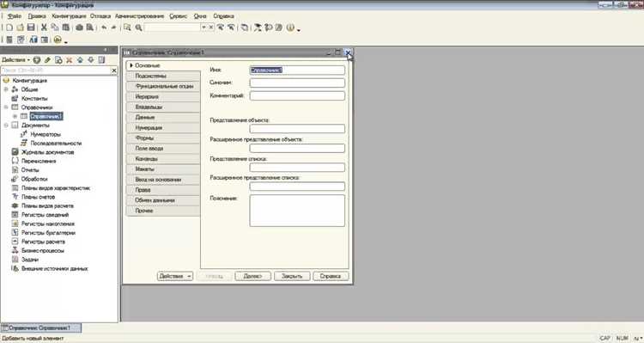Click the Redo arrow toolbar icon

tap(113, 28)
